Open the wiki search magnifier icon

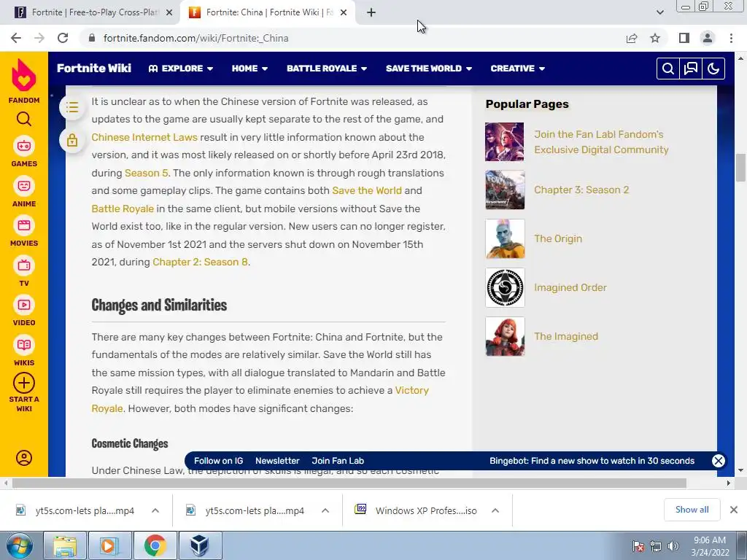[668, 69]
